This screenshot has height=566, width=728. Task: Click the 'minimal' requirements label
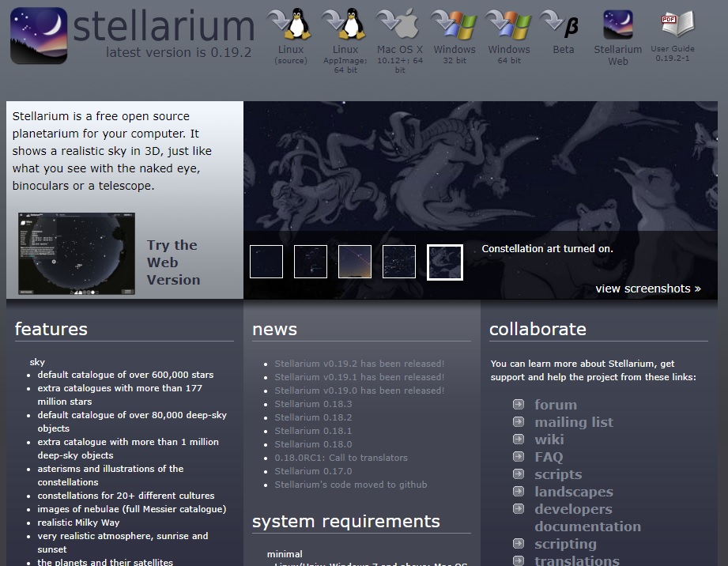coord(285,554)
